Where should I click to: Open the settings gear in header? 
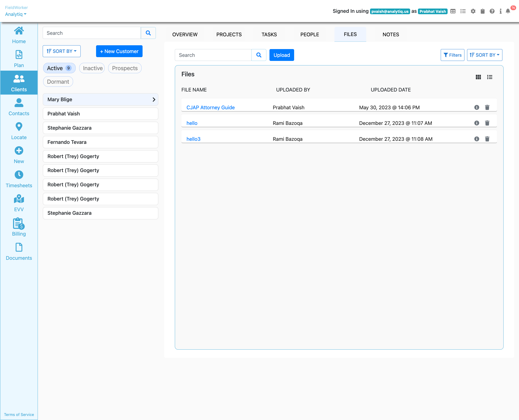(x=473, y=11)
